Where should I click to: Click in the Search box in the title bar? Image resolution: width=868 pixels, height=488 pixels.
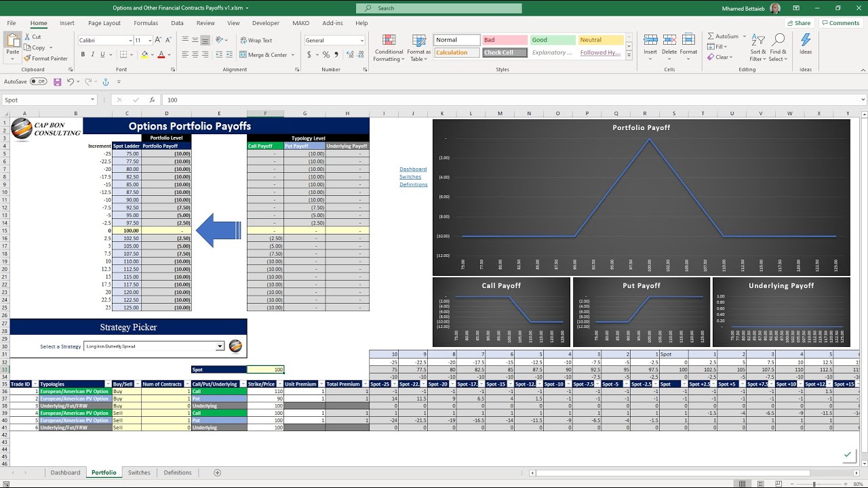coord(439,8)
